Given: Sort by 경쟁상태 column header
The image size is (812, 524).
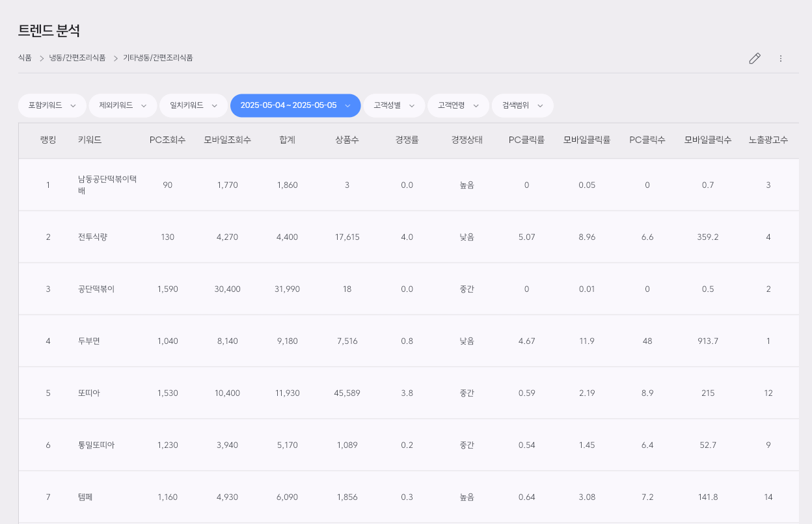Looking at the screenshot, I should (467, 140).
